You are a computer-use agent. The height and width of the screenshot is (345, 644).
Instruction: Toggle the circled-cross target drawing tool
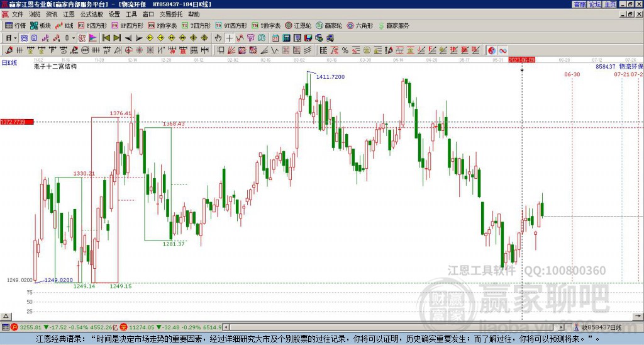coord(128,50)
